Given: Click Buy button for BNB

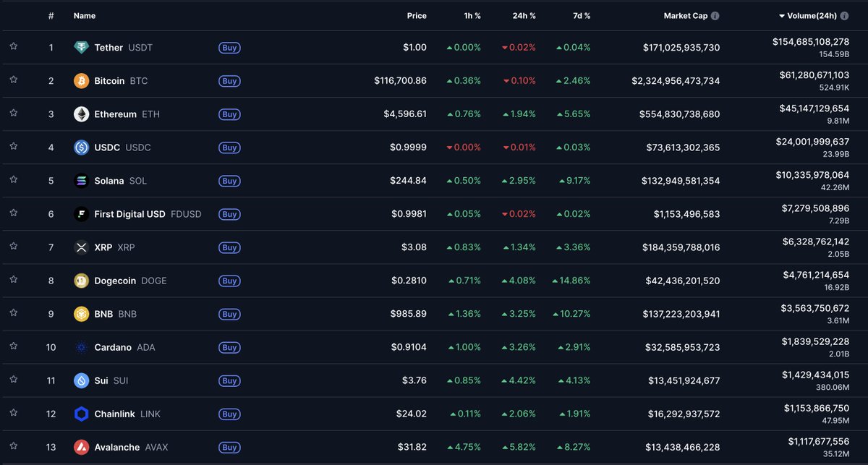Looking at the screenshot, I should (x=229, y=314).
